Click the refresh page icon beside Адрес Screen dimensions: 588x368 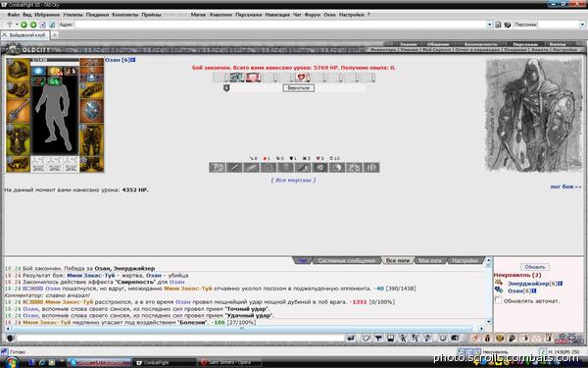click(52, 25)
